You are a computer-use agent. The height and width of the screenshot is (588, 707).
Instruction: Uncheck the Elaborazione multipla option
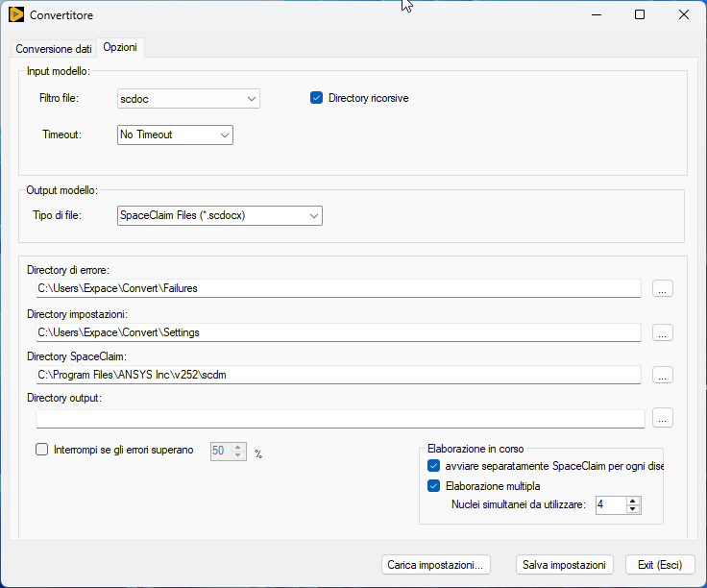click(433, 486)
